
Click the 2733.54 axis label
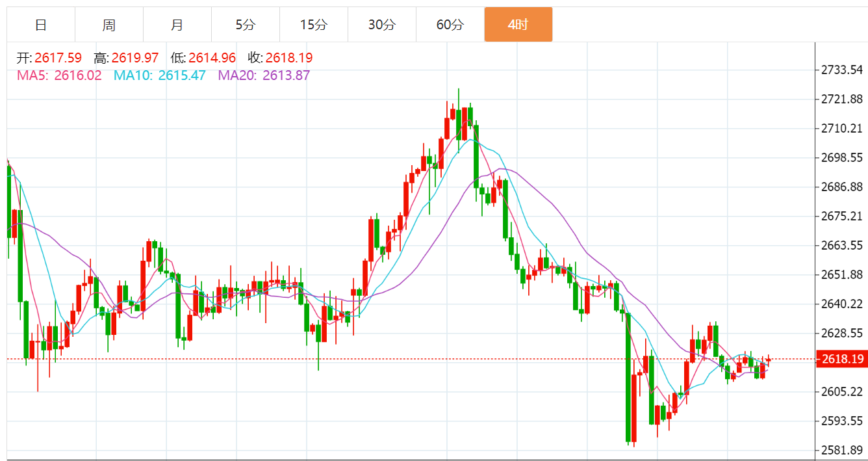[843, 70]
